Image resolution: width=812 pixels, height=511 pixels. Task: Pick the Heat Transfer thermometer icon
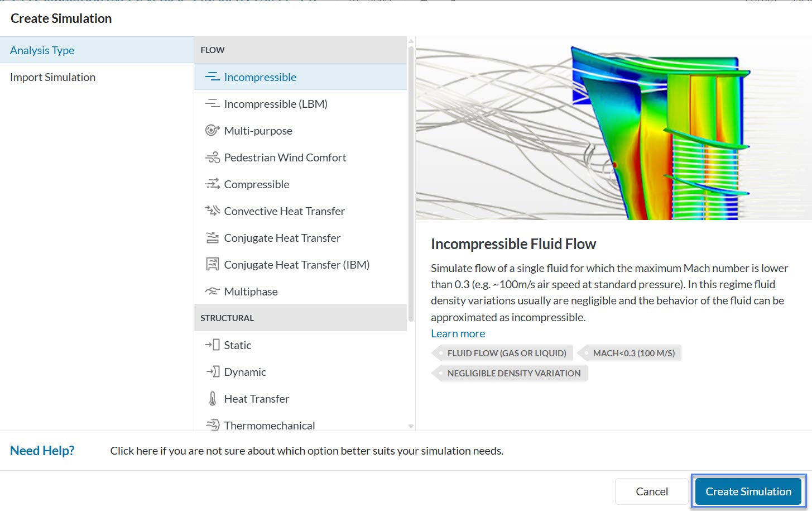click(212, 399)
